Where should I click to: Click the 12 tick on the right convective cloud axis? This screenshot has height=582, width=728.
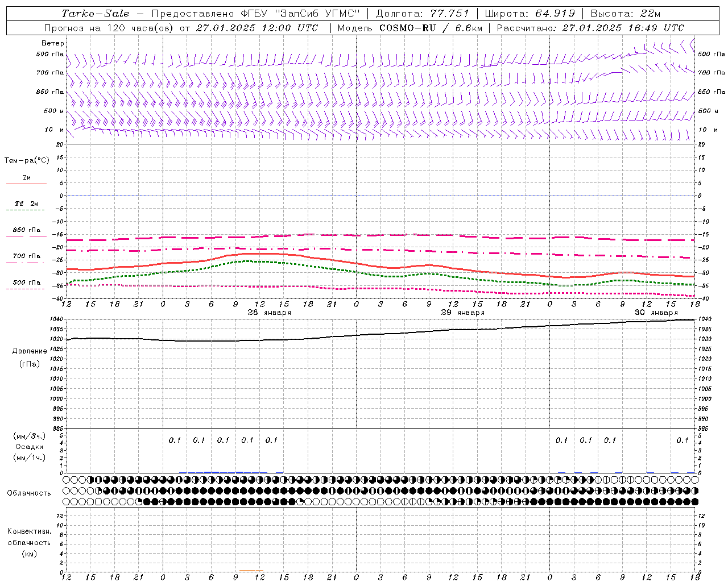pyautogui.click(x=701, y=516)
